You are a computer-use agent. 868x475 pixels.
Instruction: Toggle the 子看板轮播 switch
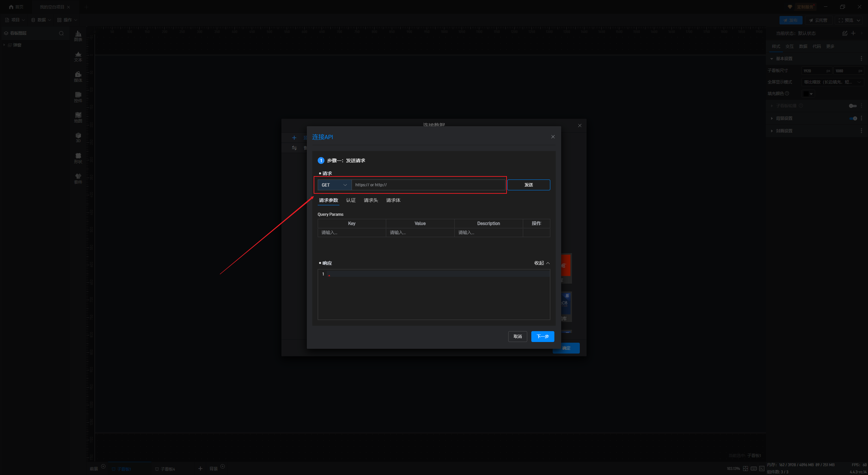[x=852, y=106]
